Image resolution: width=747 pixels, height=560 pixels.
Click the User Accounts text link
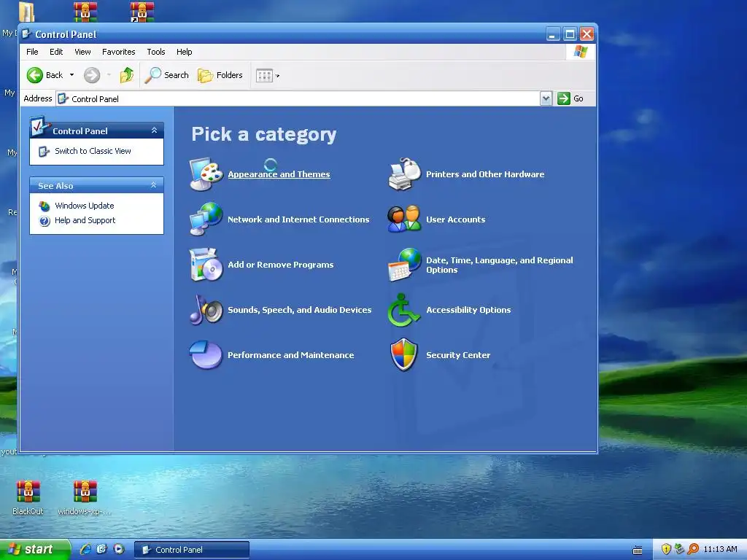455,219
